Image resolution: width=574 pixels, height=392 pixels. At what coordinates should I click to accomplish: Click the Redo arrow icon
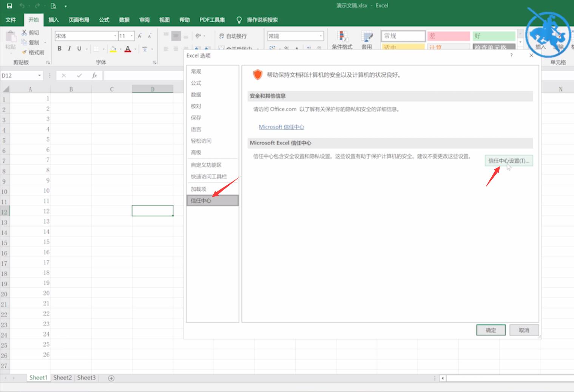click(x=37, y=6)
